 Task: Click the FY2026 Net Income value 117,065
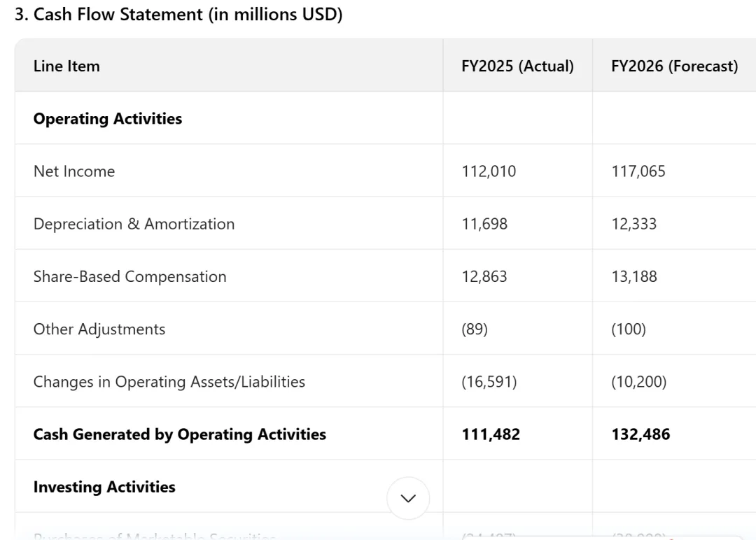[638, 171]
